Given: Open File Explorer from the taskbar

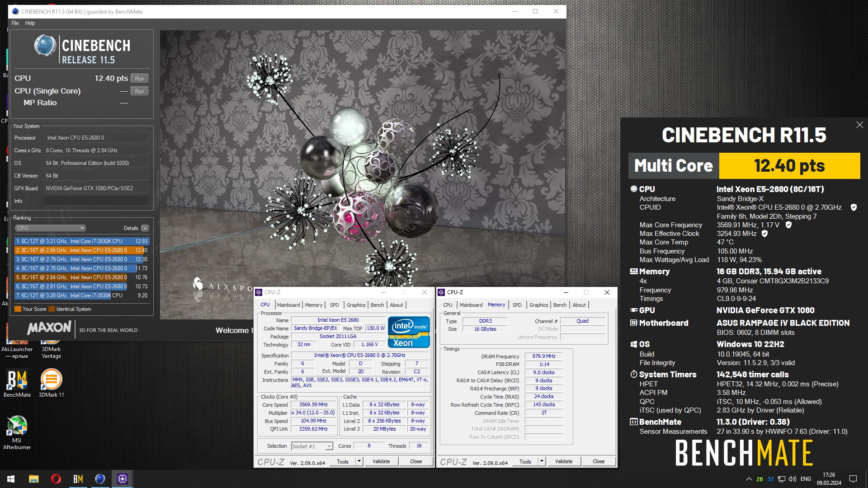Looking at the screenshot, I should pyautogui.click(x=33, y=479).
